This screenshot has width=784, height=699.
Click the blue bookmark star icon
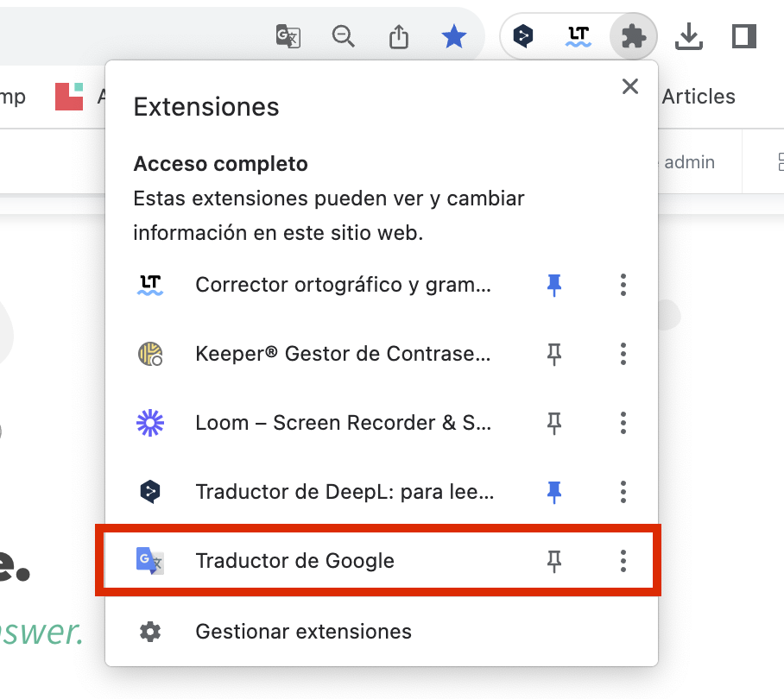(453, 36)
